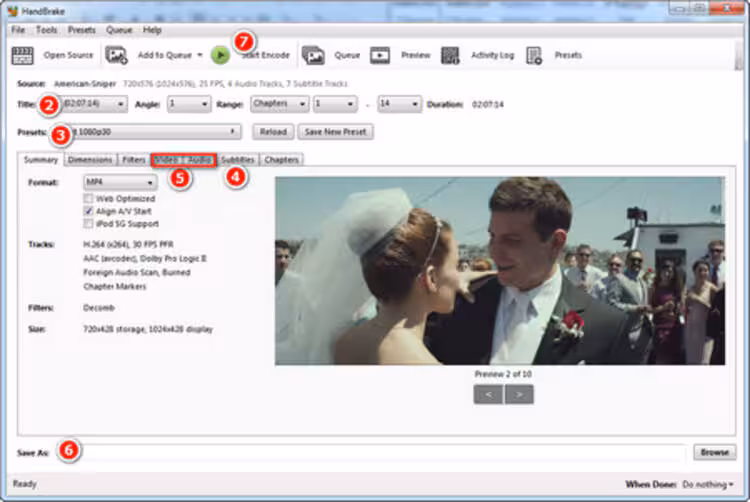Click the Queue images icon
750x502 pixels.
pos(313,55)
